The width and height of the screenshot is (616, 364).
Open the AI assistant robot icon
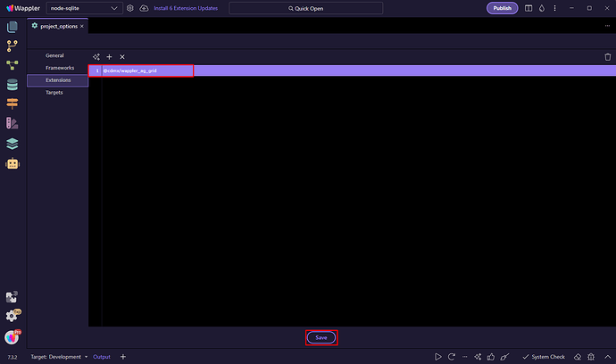tap(12, 163)
